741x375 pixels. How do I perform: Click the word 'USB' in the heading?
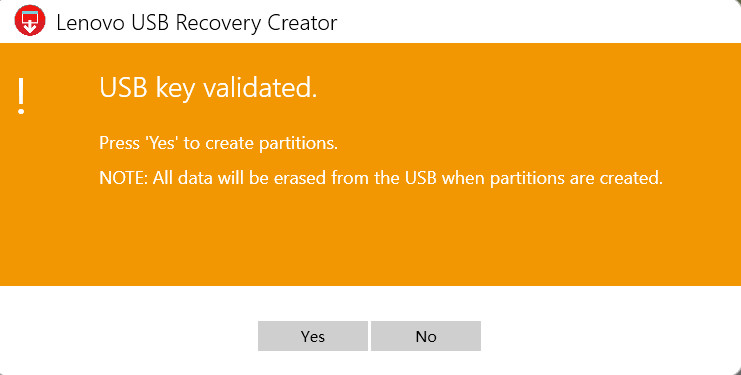(123, 88)
